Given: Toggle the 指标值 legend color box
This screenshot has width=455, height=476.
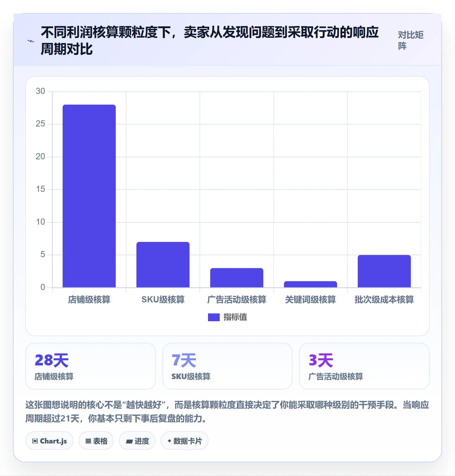Looking at the screenshot, I should tap(214, 317).
